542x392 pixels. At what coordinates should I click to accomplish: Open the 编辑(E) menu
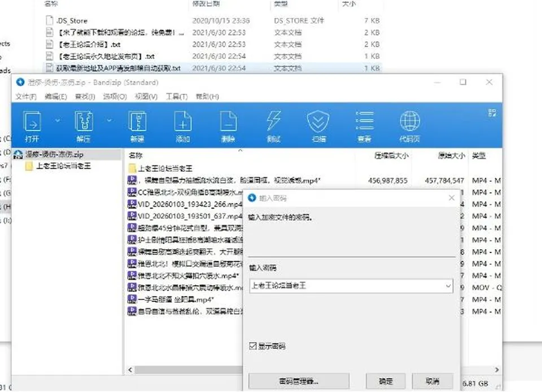point(56,97)
